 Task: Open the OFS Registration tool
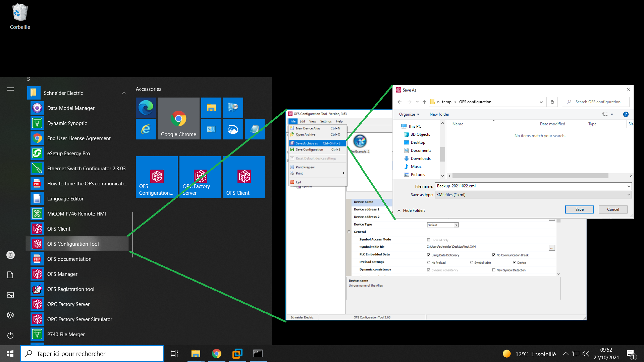pos(77,289)
